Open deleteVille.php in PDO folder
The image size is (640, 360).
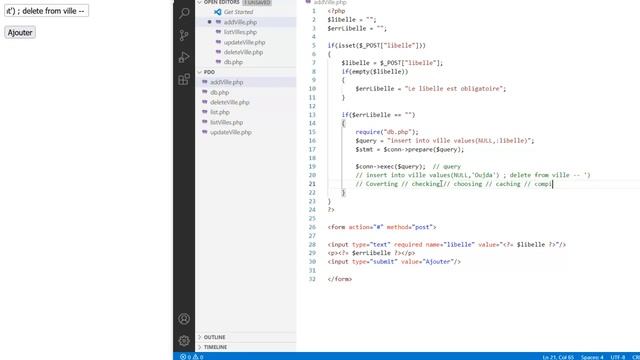[229, 102]
